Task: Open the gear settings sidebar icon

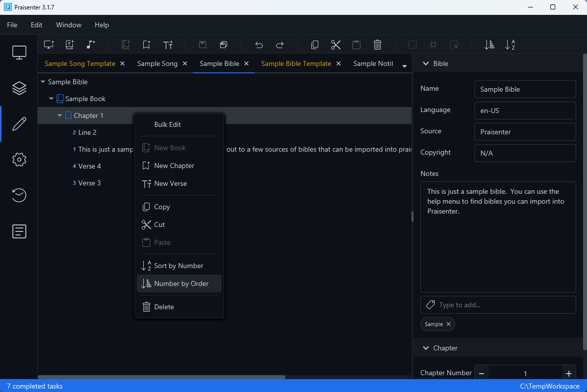Action: point(19,160)
